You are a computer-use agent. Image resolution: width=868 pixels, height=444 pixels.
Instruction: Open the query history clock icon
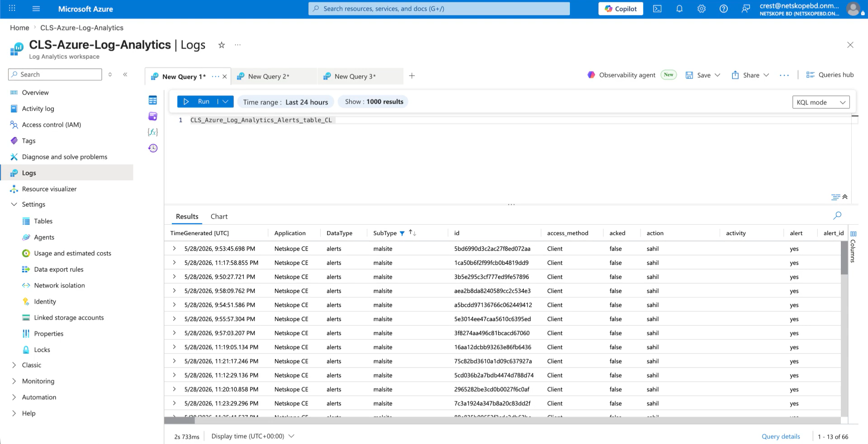click(x=153, y=148)
